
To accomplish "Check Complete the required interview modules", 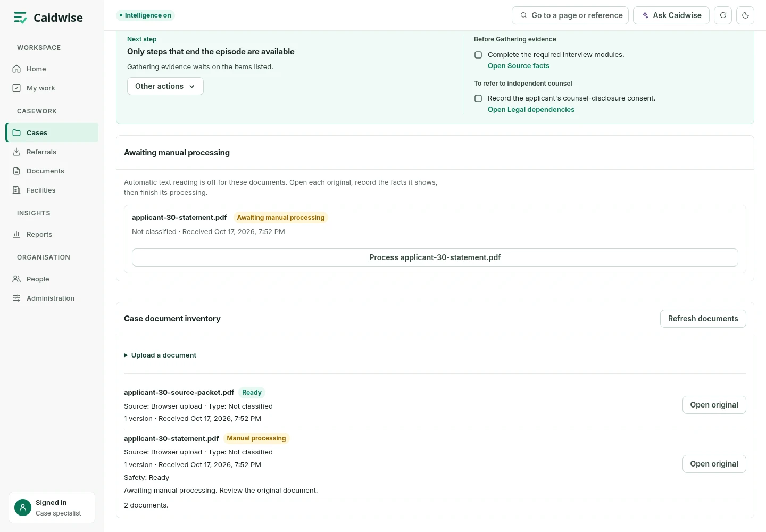I will (x=478, y=55).
